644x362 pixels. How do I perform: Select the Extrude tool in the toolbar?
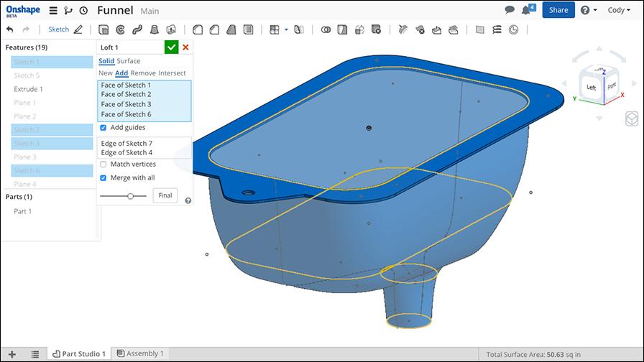103,29
